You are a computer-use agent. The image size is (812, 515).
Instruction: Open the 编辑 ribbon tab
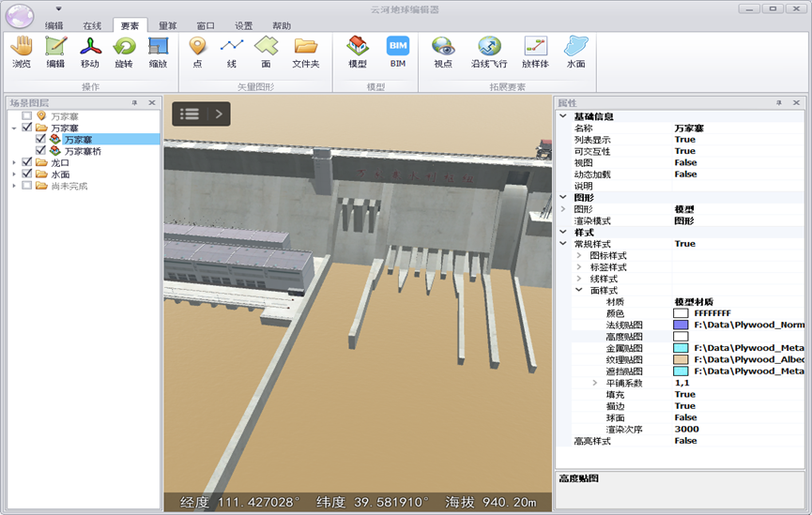[54, 25]
